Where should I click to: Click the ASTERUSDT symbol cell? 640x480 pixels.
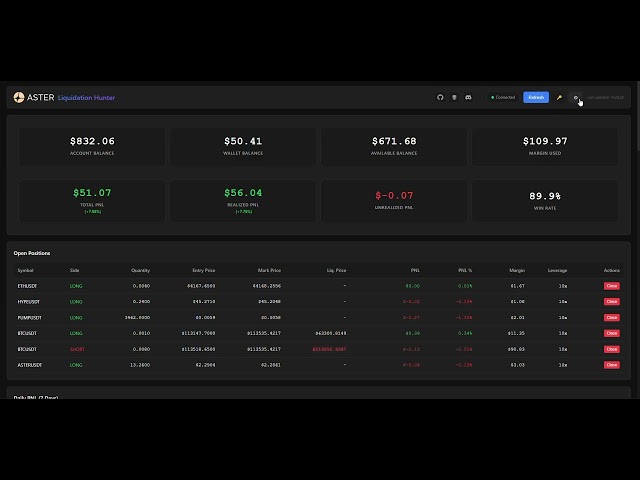pos(29,365)
